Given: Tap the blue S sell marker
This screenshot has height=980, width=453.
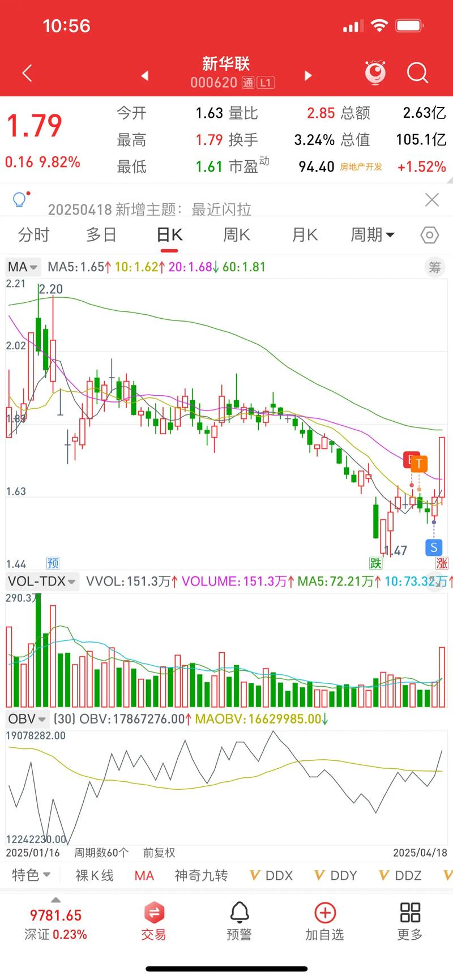Looking at the screenshot, I should 434,547.
